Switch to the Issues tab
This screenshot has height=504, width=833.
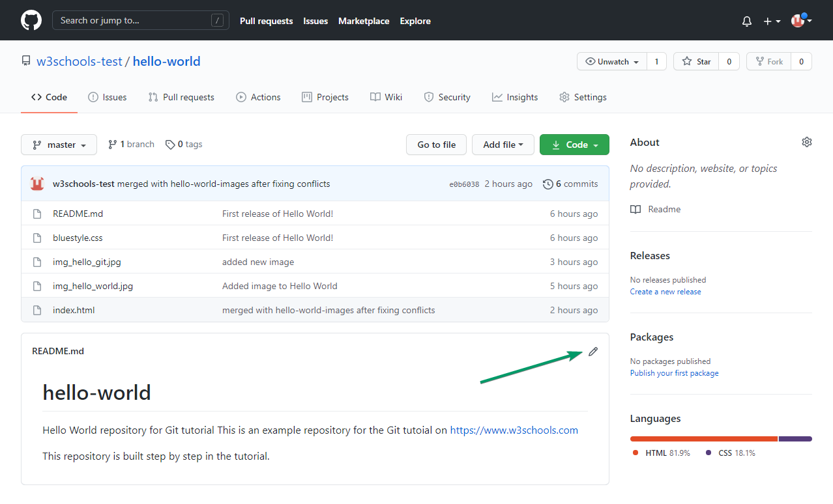pyautogui.click(x=108, y=97)
